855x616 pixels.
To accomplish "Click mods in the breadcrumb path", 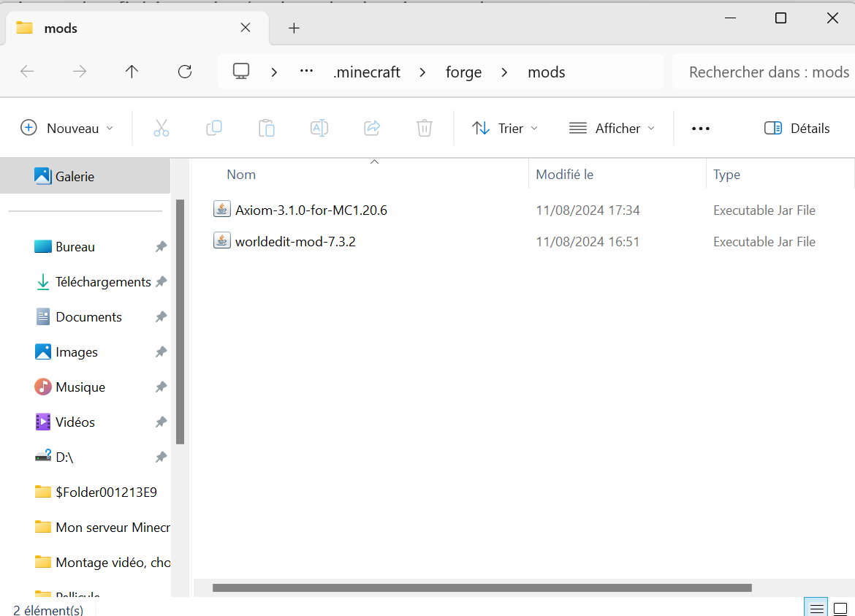I will click(547, 72).
